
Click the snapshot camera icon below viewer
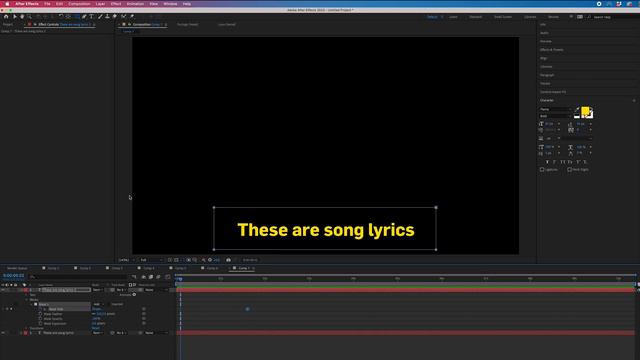tap(229, 260)
